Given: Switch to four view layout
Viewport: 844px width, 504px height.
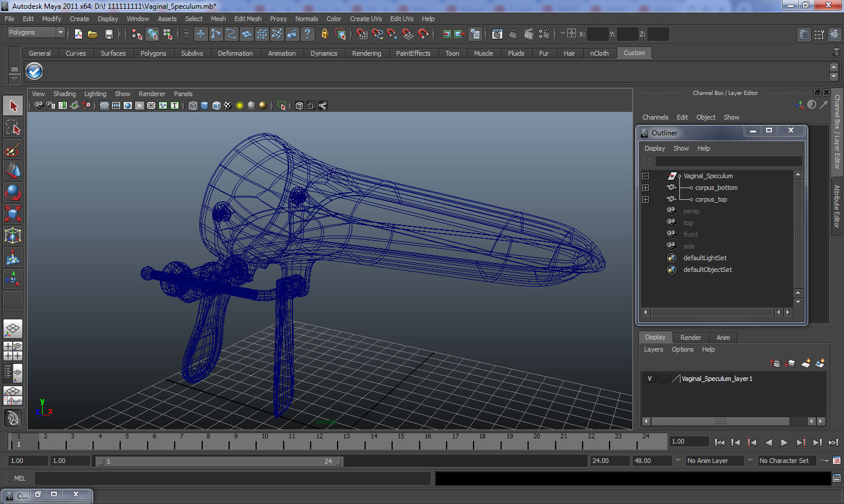Looking at the screenshot, I should tap(13, 351).
